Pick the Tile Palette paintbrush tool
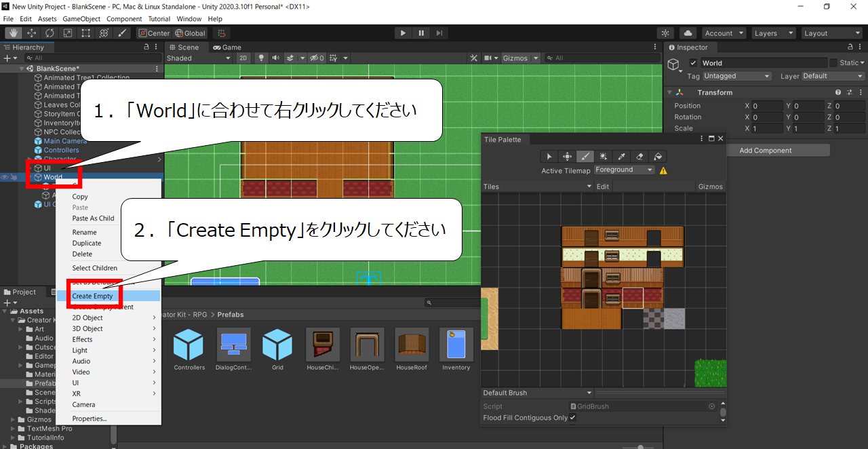Viewport: 868px width, 449px height. click(x=585, y=157)
